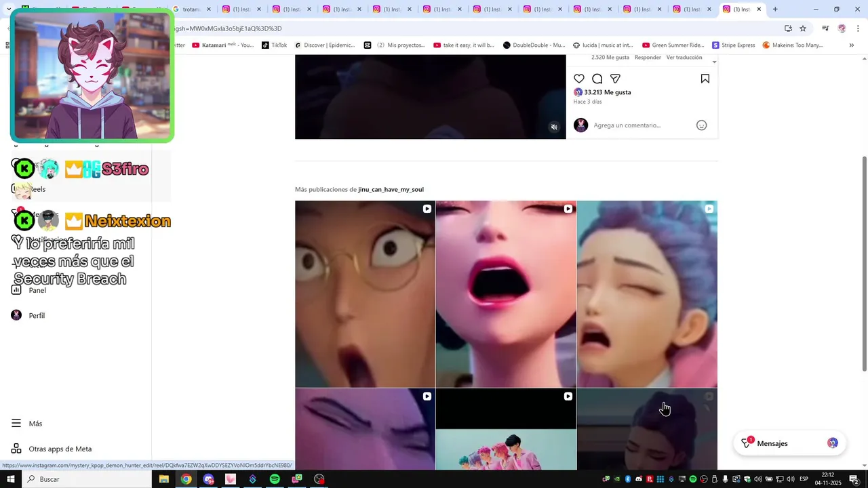Open the Windows notification center icon
The image size is (868, 488).
pos(854,479)
